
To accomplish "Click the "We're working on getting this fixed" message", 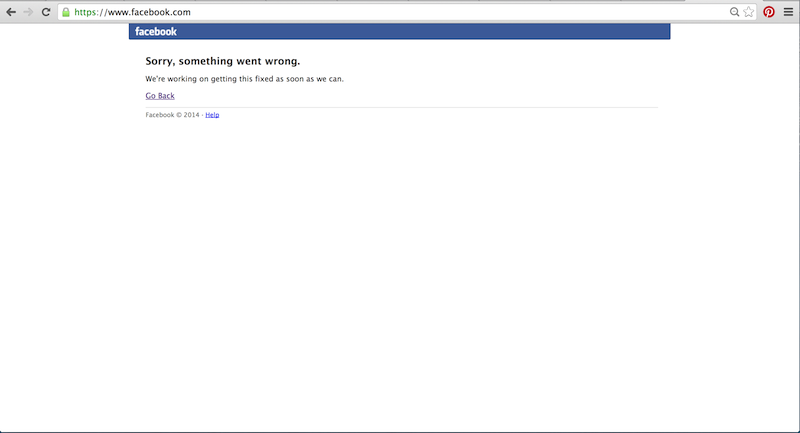I will point(244,78).
